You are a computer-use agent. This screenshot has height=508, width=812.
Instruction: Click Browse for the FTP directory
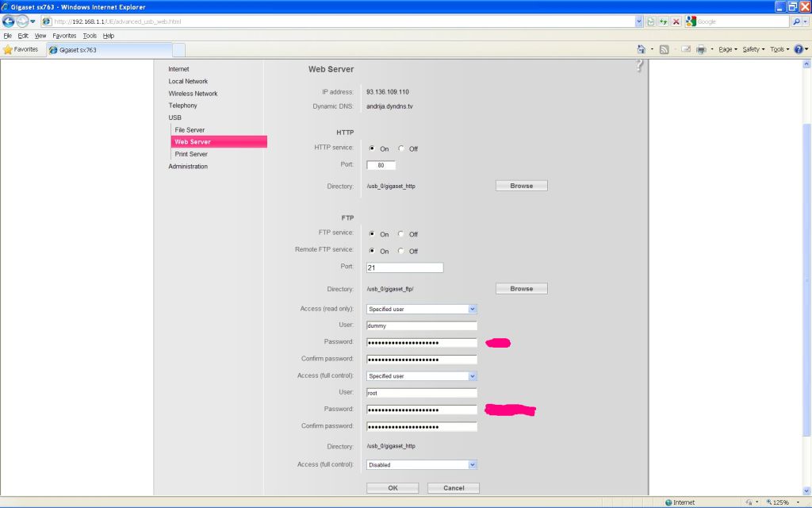pyautogui.click(x=521, y=289)
